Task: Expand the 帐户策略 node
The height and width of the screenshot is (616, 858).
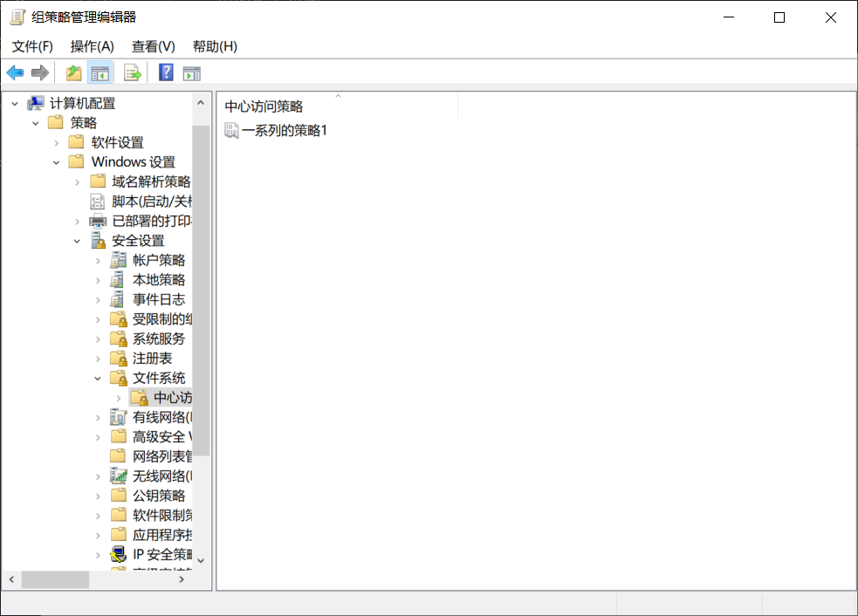Action: pyautogui.click(x=98, y=260)
